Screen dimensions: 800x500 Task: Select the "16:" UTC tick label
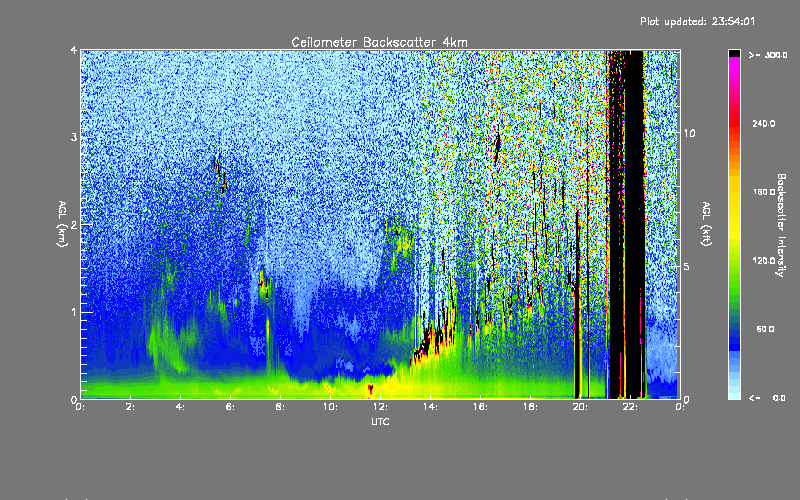pos(480,407)
